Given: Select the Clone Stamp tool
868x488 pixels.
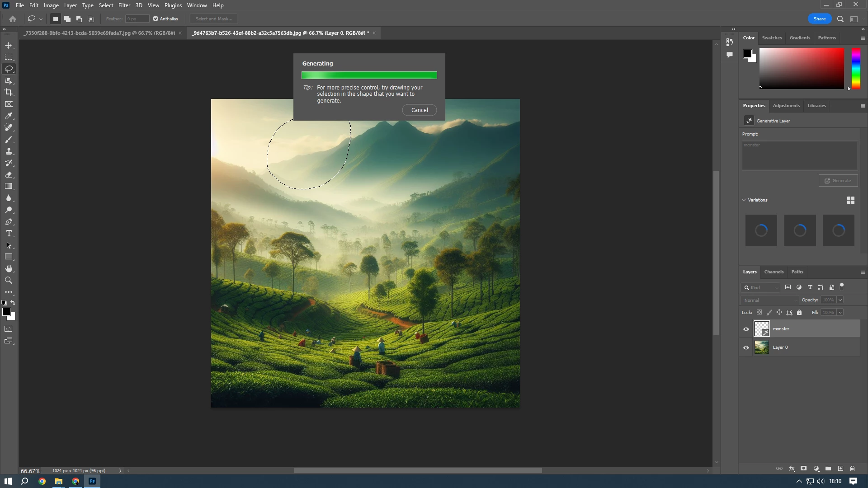Looking at the screenshot, I should click(9, 151).
